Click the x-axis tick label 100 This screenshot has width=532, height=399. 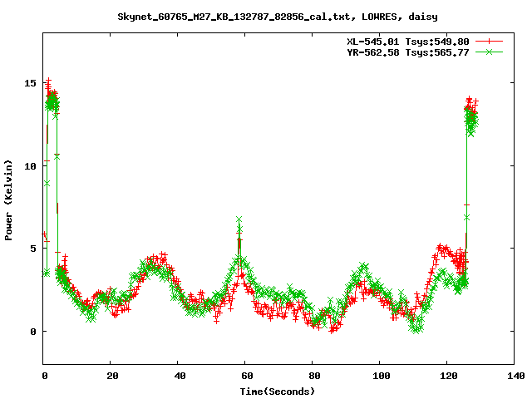point(382,376)
